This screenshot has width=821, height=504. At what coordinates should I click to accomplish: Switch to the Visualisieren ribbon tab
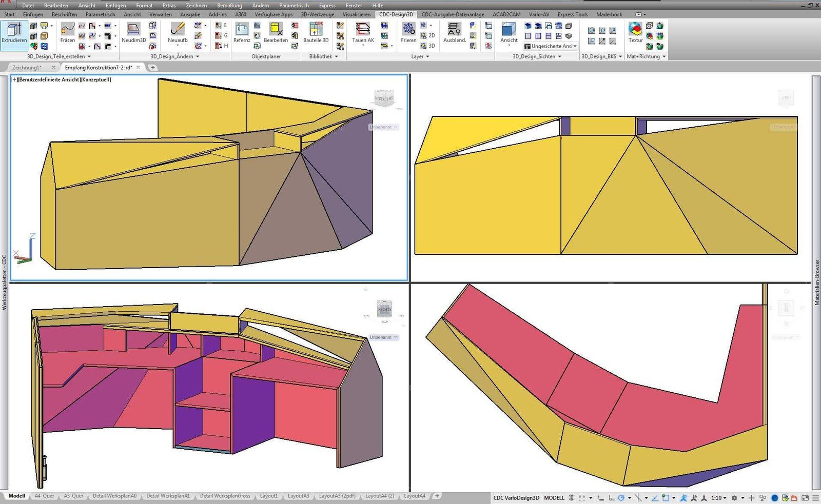coord(357,14)
